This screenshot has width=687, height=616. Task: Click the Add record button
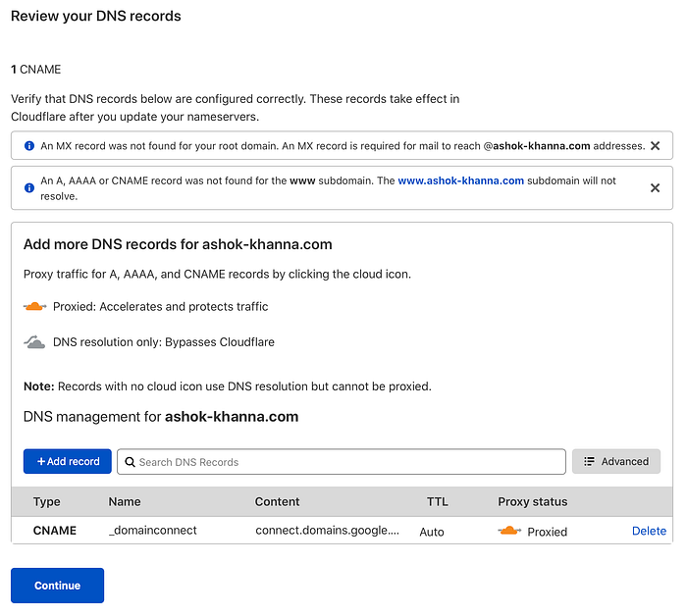pyautogui.click(x=68, y=462)
